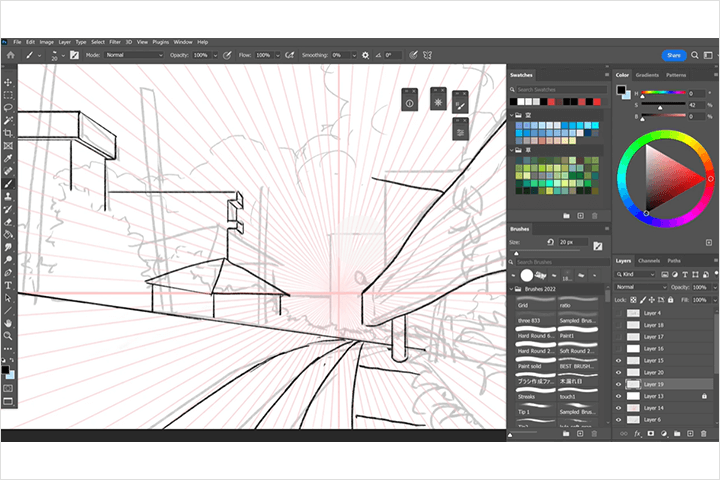
Task: Open the layer blend mode dropdown
Action: (641, 287)
